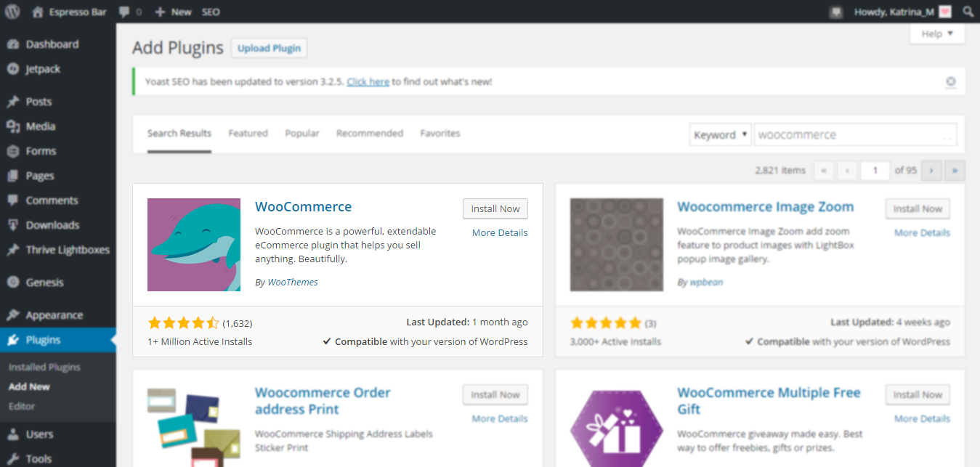980x467 pixels.
Task: Click the plus New item in admin bar
Action: [173, 12]
